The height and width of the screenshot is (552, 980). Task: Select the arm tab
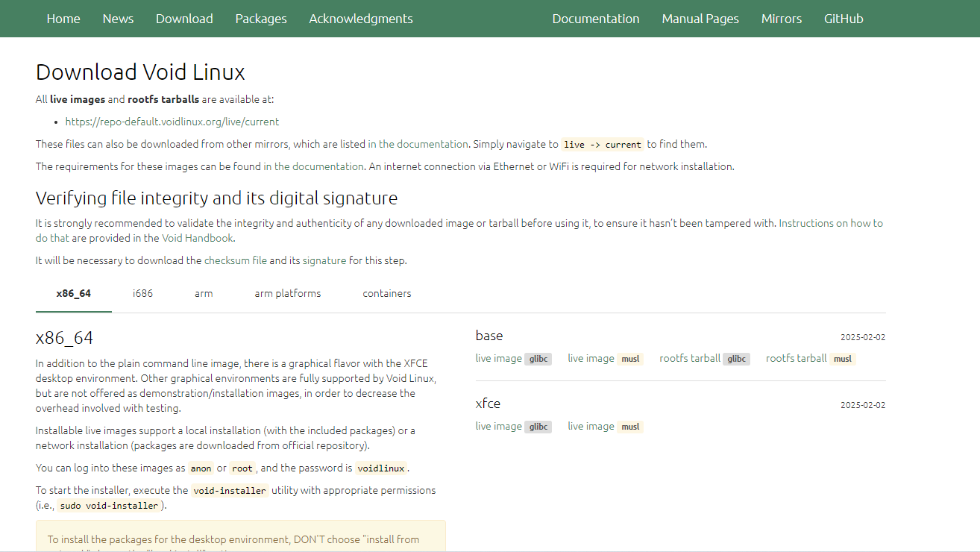[x=204, y=293]
